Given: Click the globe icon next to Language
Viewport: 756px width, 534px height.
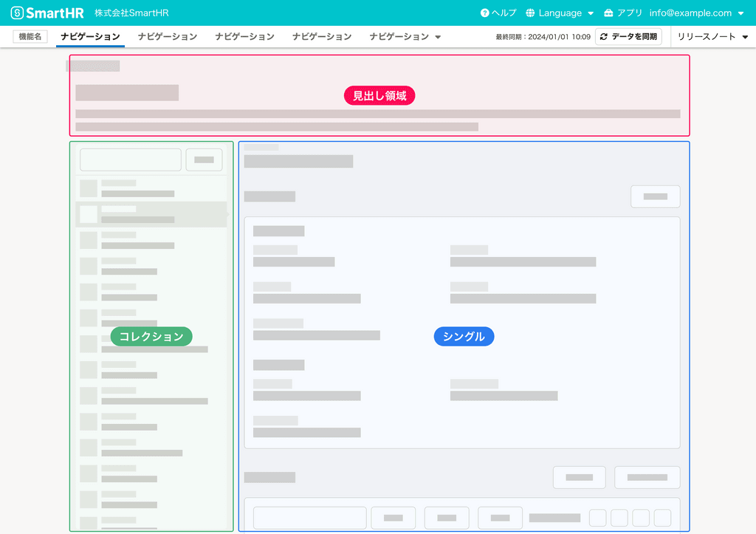Looking at the screenshot, I should pyautogui.click(x=529, y=13).
